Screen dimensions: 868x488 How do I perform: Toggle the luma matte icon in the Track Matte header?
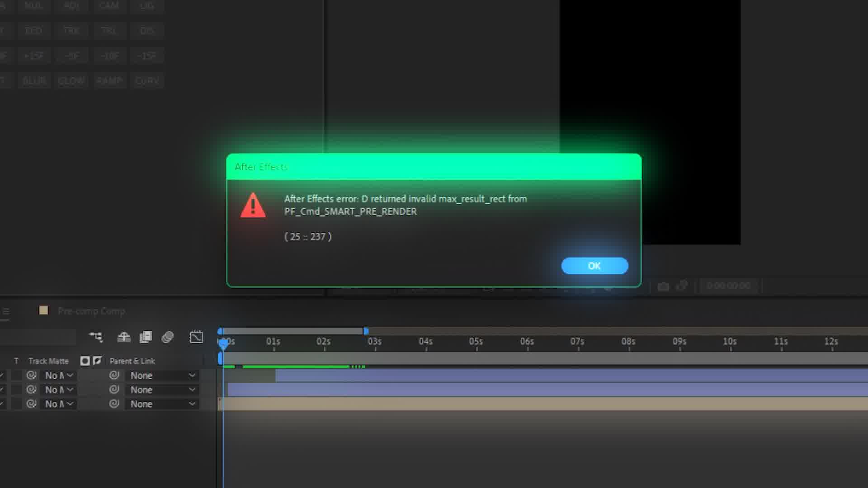pyautogui.click(x=97, y=361)
